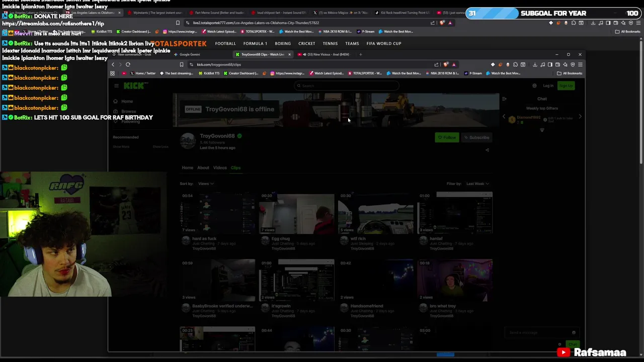
Task: Open BOXING on Totalsportek window
Action: [283, 43]
